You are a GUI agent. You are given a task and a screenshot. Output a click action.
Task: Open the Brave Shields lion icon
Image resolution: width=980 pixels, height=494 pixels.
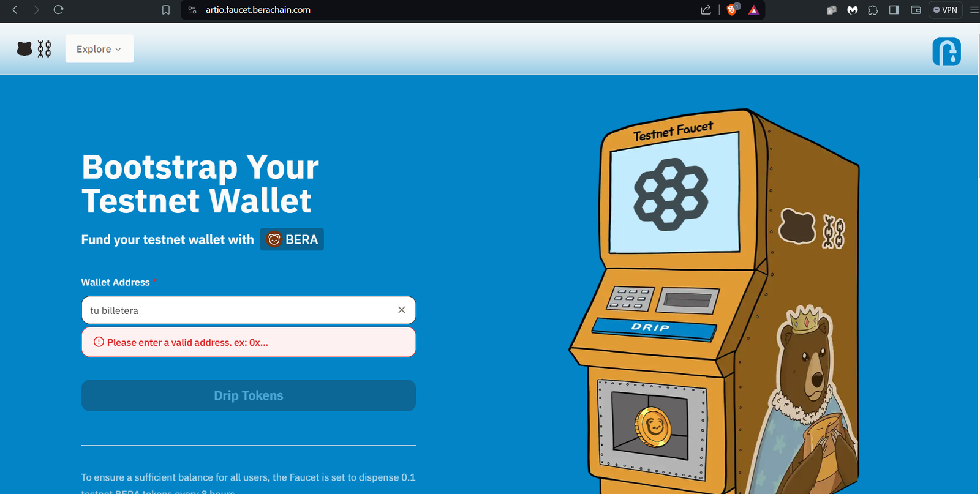pyautogui.click(x=732, y=10)
